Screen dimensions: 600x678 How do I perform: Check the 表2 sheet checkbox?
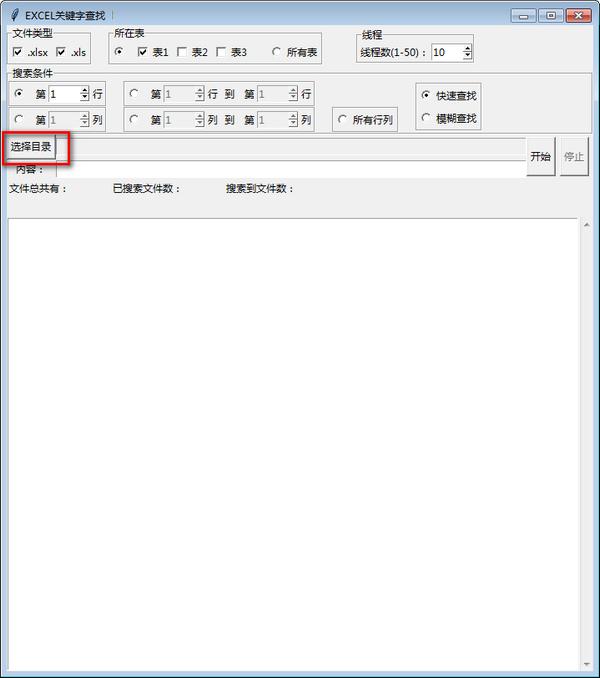click(x=182, y=52)
